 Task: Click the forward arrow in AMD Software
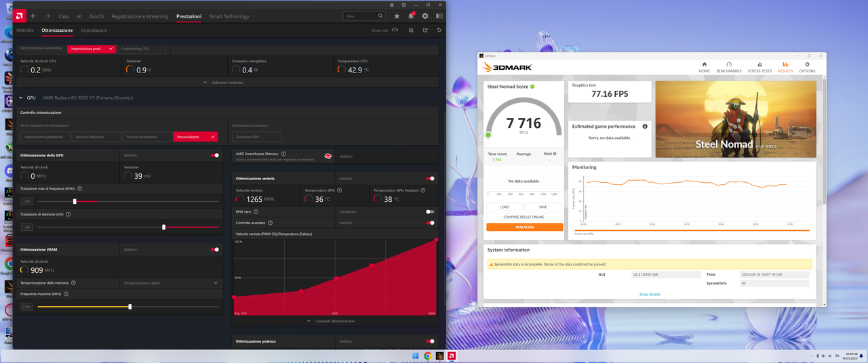[x=47, y=16]
